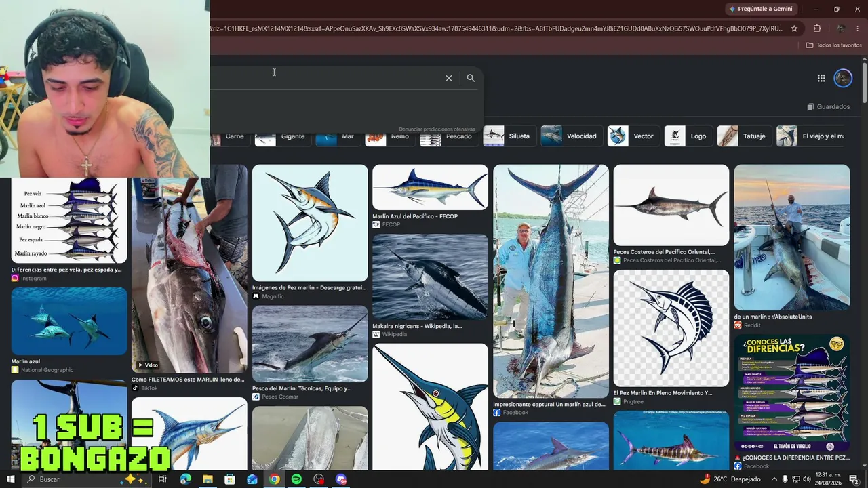Open Microsoft Store from the taskbar
Viewport: 868px width, 488px height.
coord(230,479)
